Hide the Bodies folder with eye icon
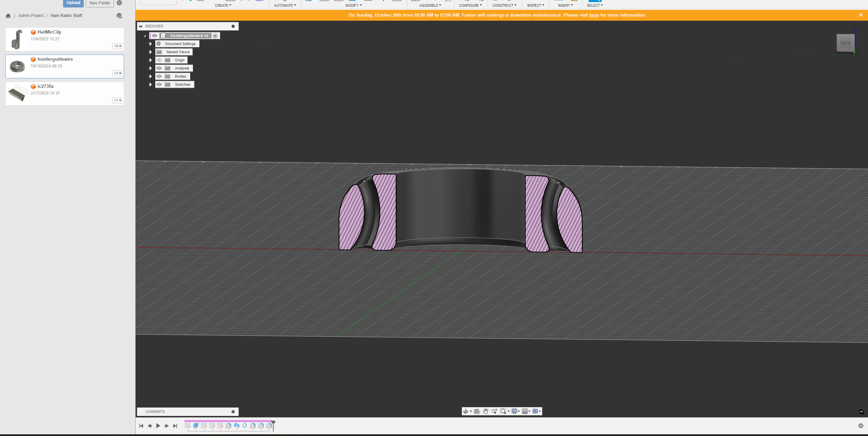The height and width of the screenshot is (436, 868). [x=159, y=76]
